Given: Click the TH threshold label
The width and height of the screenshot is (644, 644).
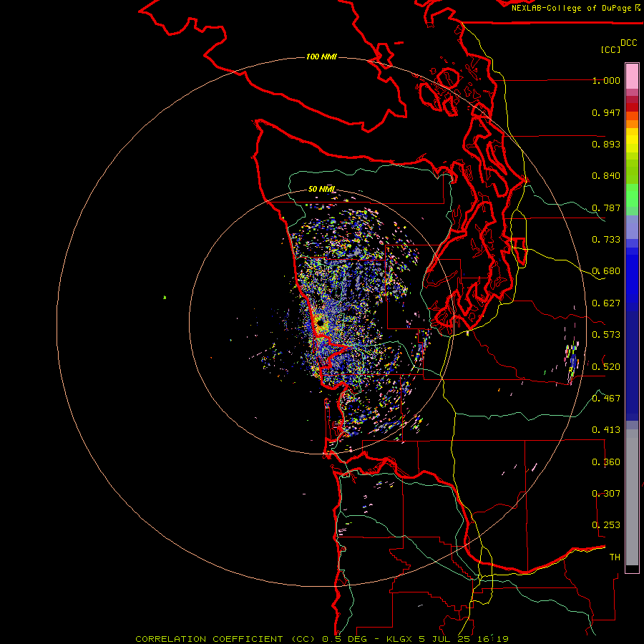Looking at the screenshot, I should pyautogui.click(x=615, y=557).
